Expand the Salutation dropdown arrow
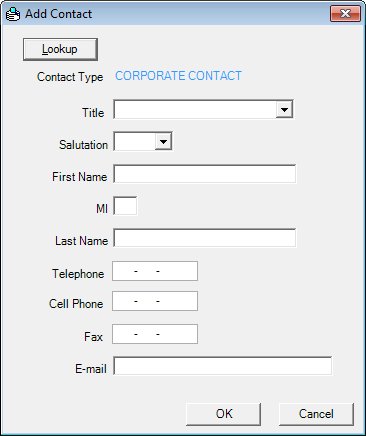The height and width of the screenshot is (436, 366). (163, 142)
